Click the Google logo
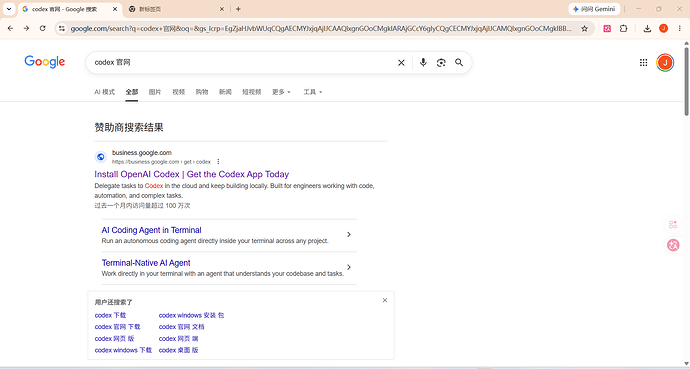The height and width of the screenshot is (369, 690). [x=44, y=62]
